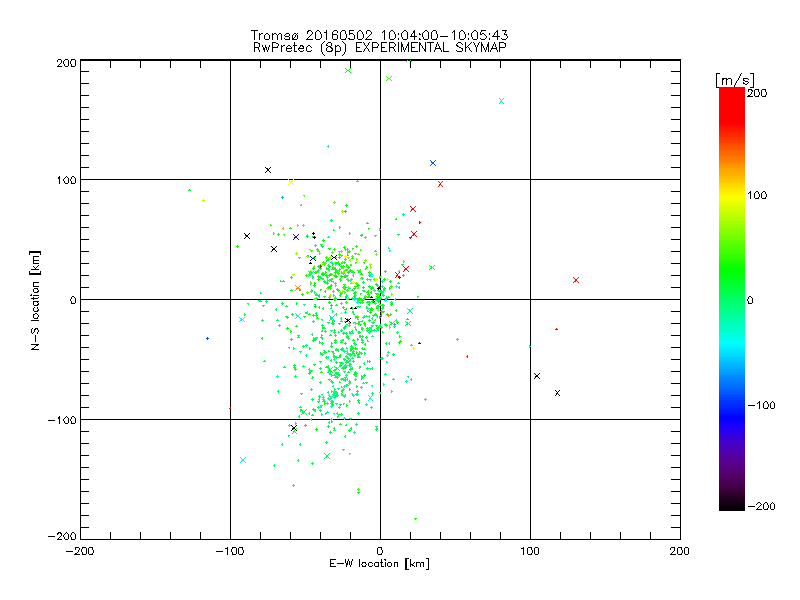
Task: Click the E-W axis tick label "0"
Action: pyautogui.click(x=380, y=551)
